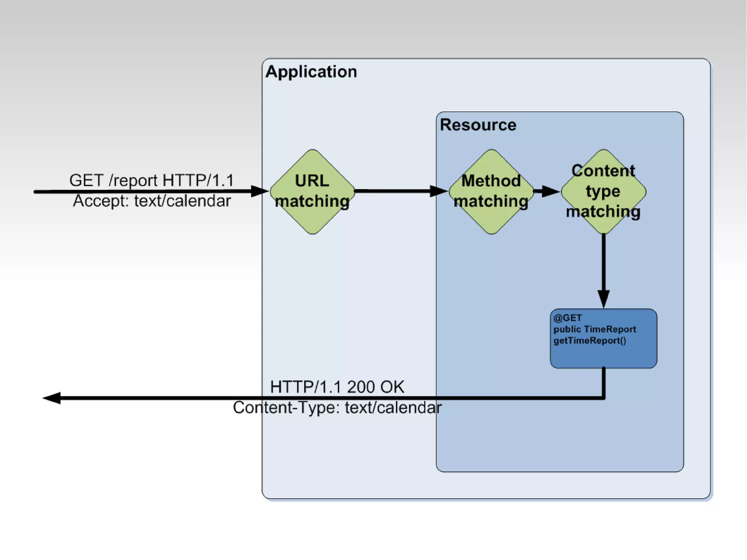Select the Method matching diamond
The image size is (747, 560).
click(491, 191)
